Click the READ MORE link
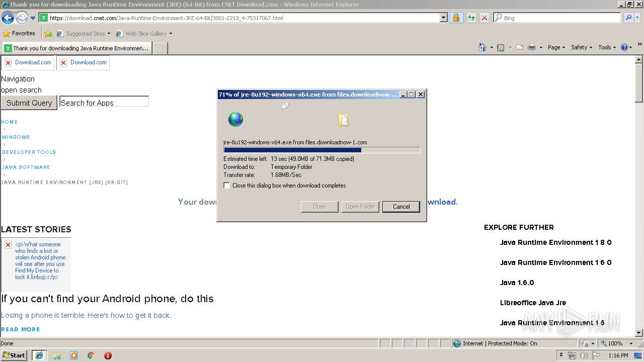 (21, 329)
